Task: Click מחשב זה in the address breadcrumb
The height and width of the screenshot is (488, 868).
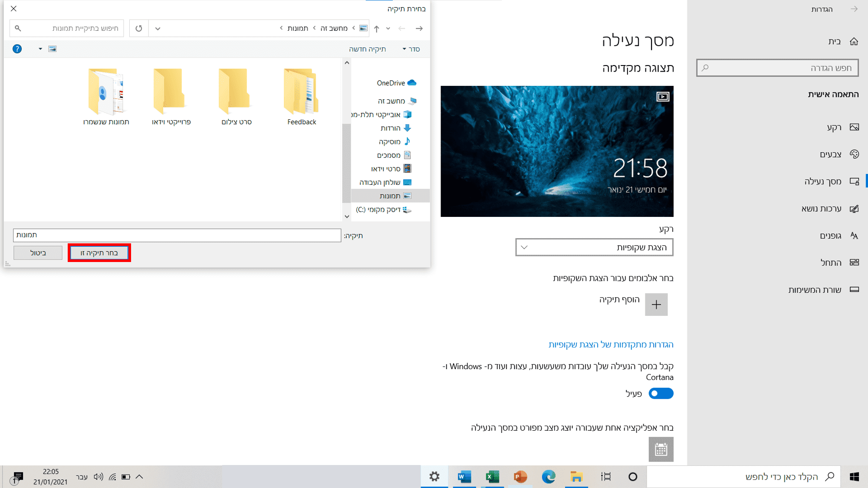Action: [x=334, y=29]
